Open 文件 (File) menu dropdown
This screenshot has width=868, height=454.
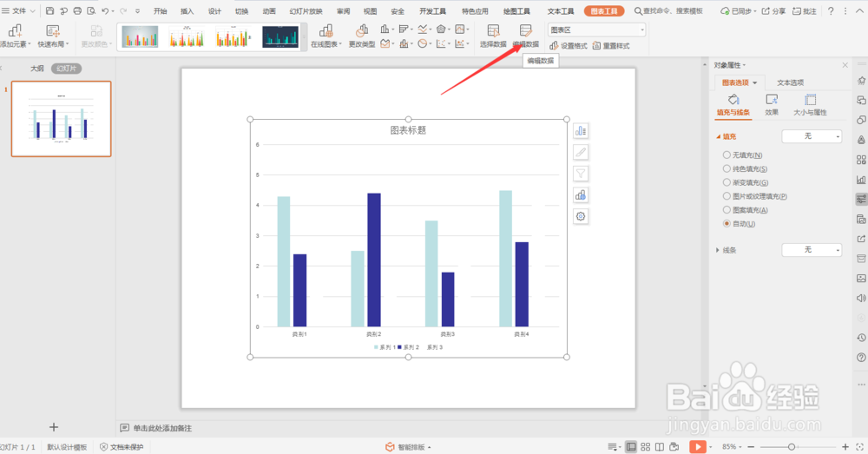coord(19,11)
